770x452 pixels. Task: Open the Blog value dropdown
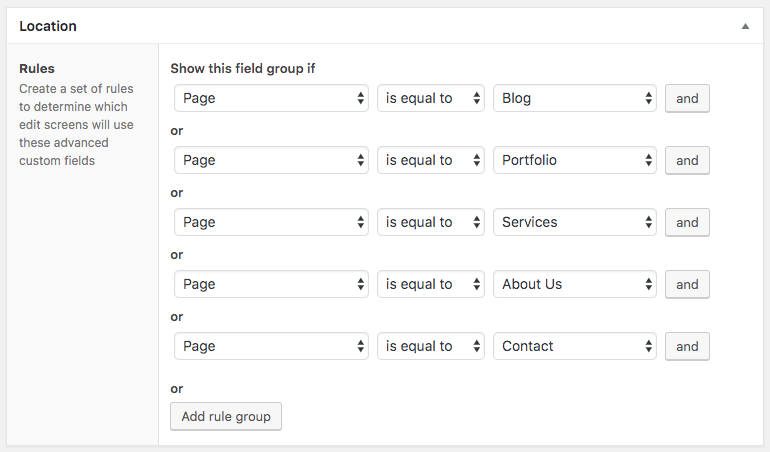coord(575,98)
